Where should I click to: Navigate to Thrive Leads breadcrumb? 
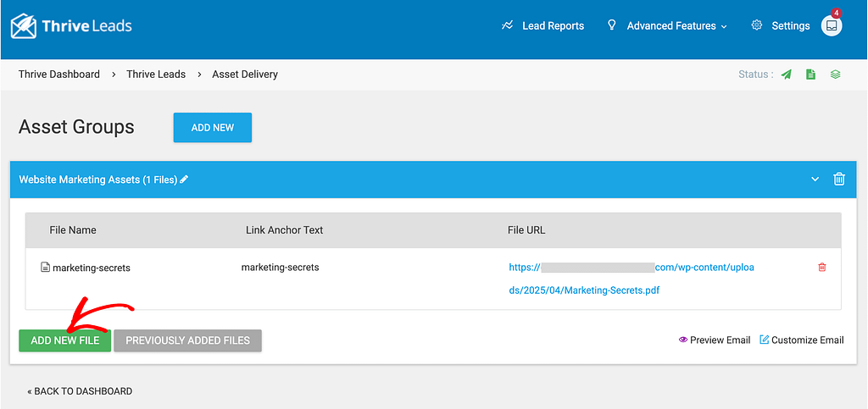click(156, 74)
